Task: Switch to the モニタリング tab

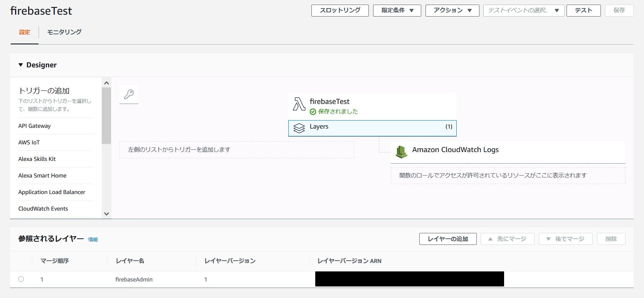Action: (64, 32)
